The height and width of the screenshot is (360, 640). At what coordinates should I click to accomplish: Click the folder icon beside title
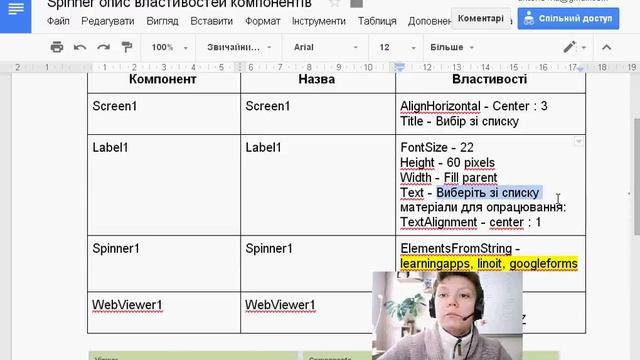(x=356, y=3)
